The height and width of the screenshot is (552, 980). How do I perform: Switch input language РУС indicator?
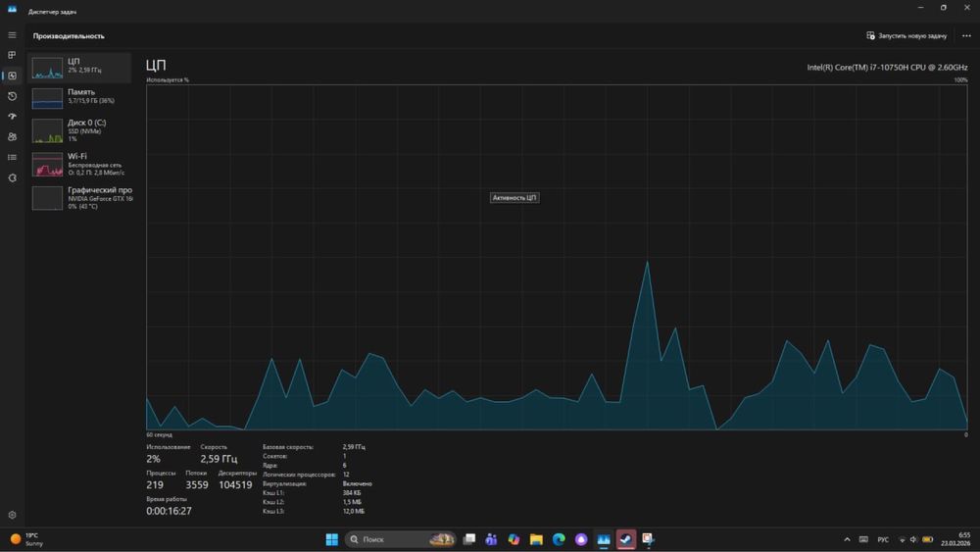click(883, 539)
